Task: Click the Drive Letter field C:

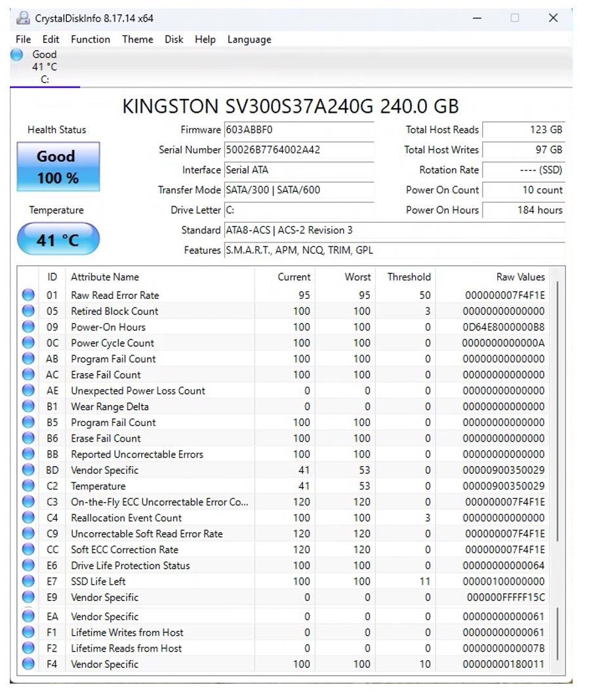Action: (299, 210)
